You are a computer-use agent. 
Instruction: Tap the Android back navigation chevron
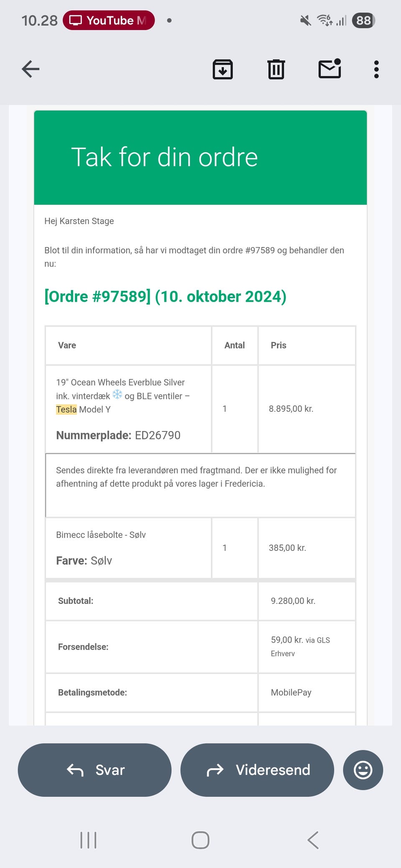(x=313, y=840)
